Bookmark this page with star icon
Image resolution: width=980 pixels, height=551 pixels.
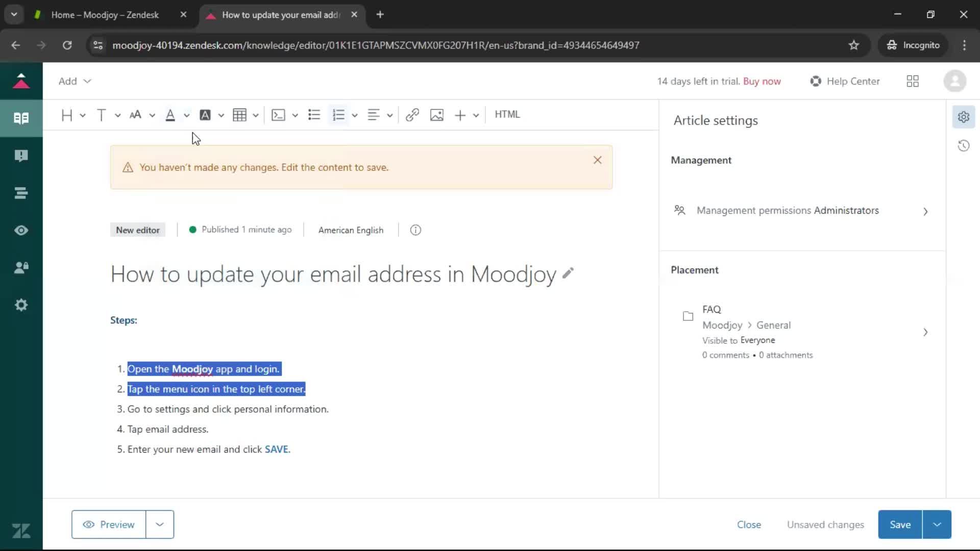coord(854,45)
